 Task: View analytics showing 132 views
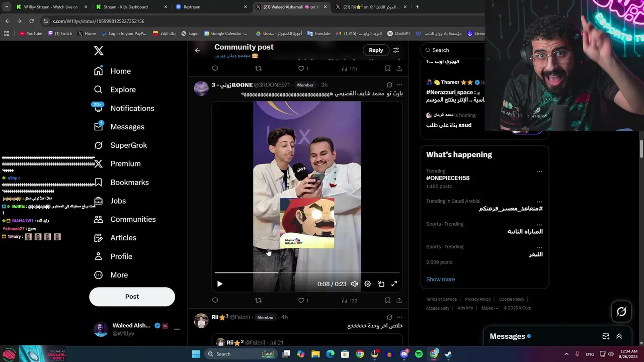349,301
